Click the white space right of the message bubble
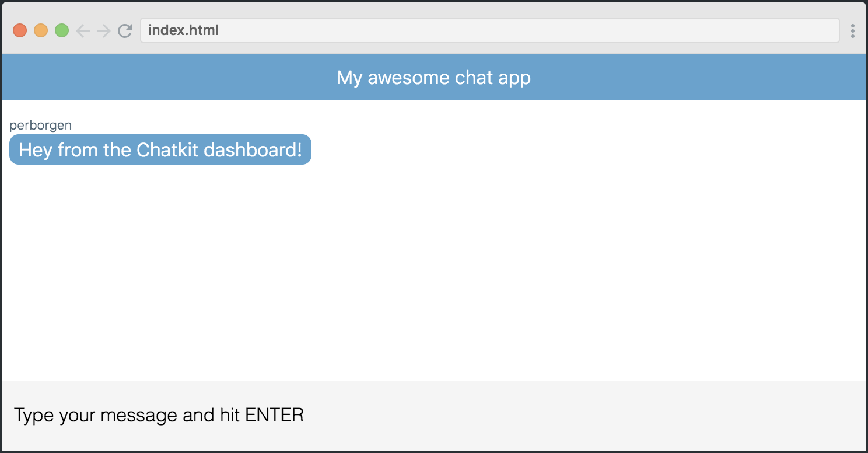Image resolution: width=868 pixels, height=453 pixels. pos(583,149)
